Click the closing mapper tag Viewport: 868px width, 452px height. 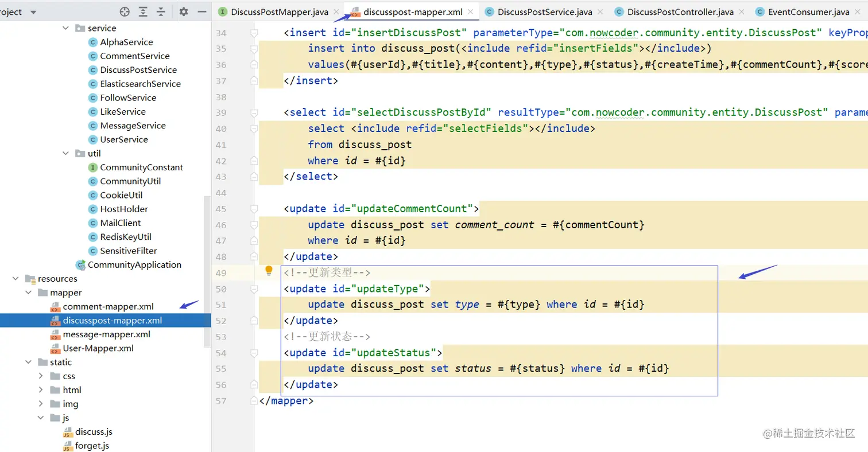(286, 400)
